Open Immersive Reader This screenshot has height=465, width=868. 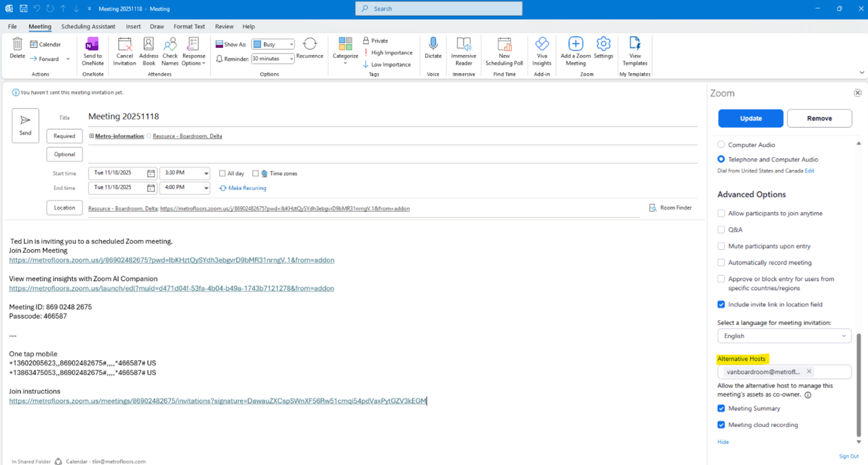coord(463,51)
